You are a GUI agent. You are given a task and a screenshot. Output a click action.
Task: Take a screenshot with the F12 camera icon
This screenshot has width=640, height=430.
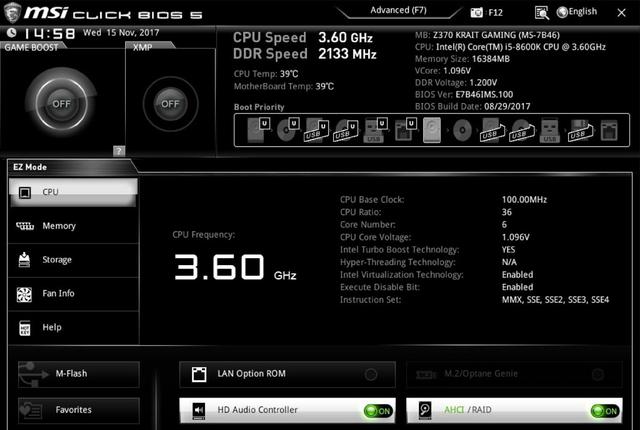476,13
